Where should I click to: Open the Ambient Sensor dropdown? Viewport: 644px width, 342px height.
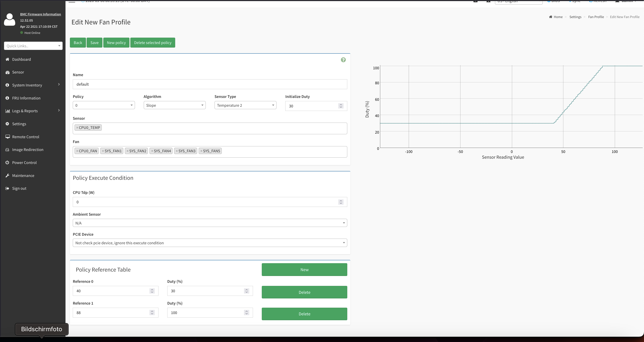[210, 223]
